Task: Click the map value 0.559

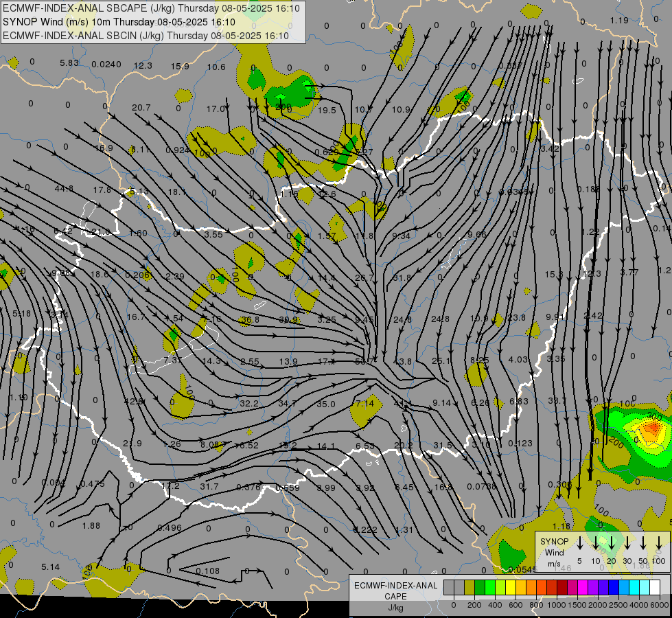Action: pyautogui.click(x=288, y=488)
